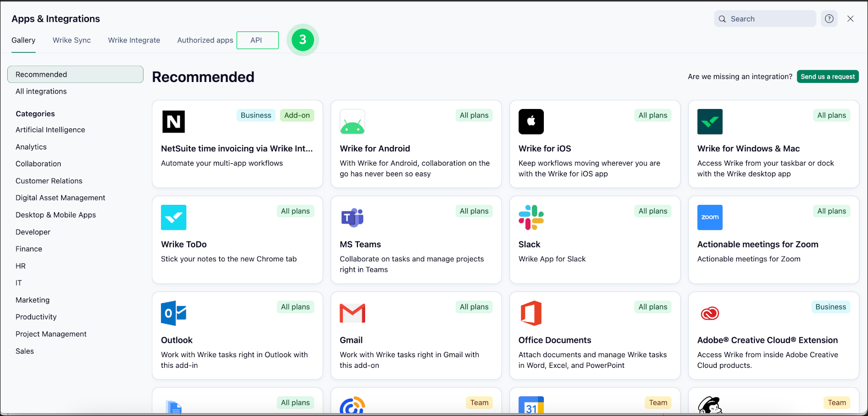This screenshot has width=868, height=416.
Task: Open the MS Teams title
Action: [360, 244]
